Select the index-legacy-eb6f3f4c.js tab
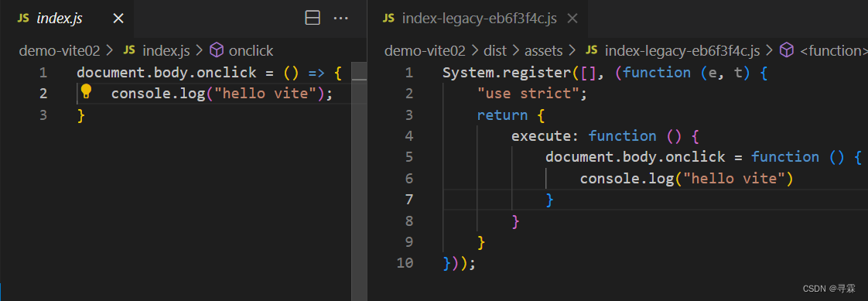Screen dimensions: 868x301 (477, 19)
